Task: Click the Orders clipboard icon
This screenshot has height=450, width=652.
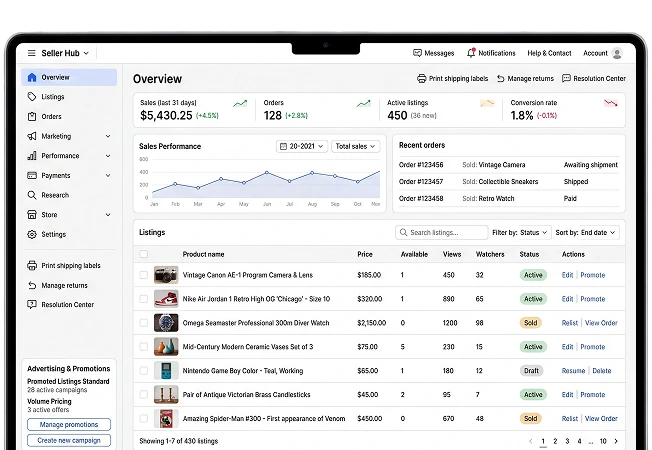Action: (x=32, y=116)
